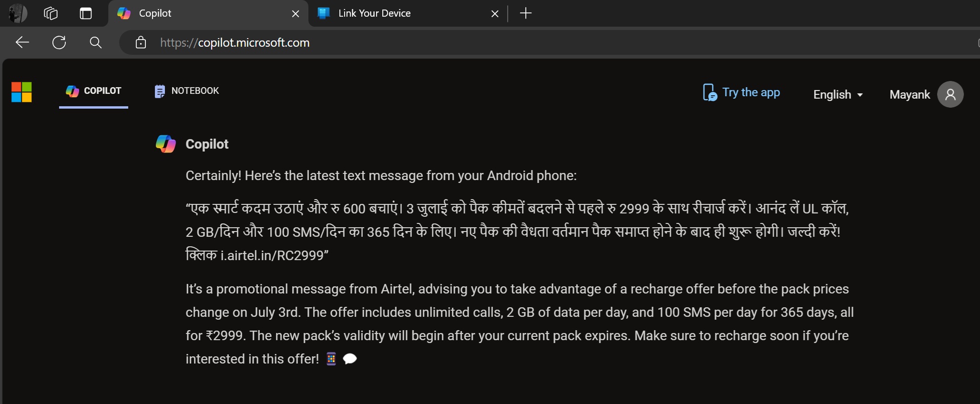980x404 pixels.
Task: View site information lock icon
Action: 141,42
